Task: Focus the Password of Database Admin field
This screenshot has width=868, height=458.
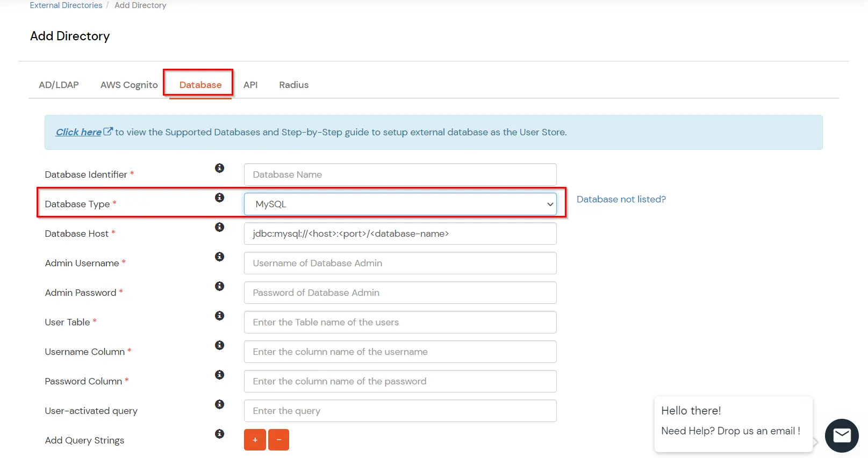Action: click(400, 293)
